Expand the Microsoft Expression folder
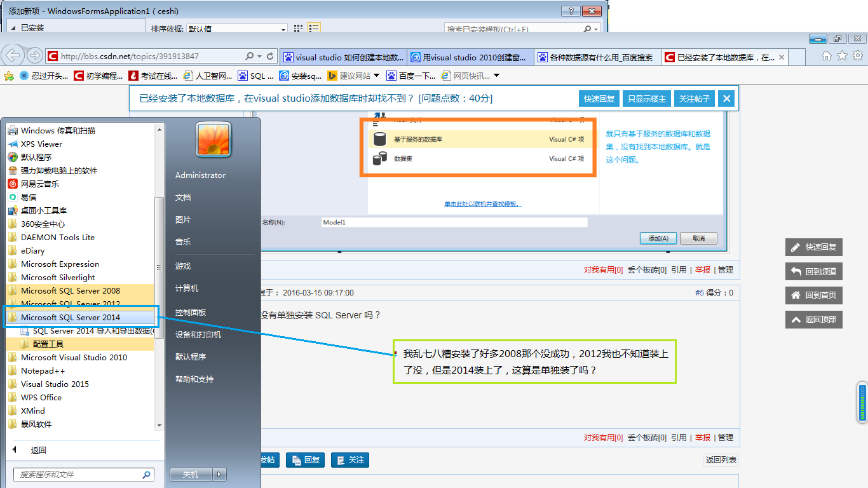Screen dimensions: 868x488 pos(53,264)
